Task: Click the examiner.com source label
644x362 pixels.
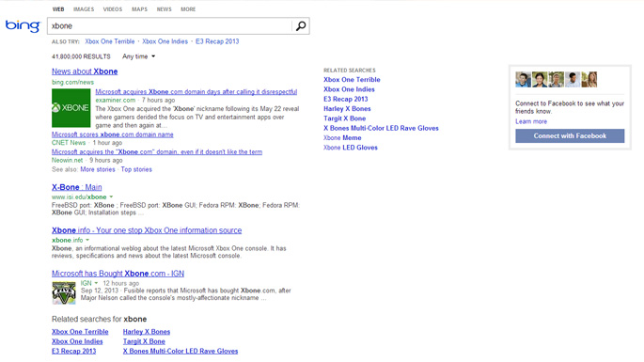Action: [116, 100]
